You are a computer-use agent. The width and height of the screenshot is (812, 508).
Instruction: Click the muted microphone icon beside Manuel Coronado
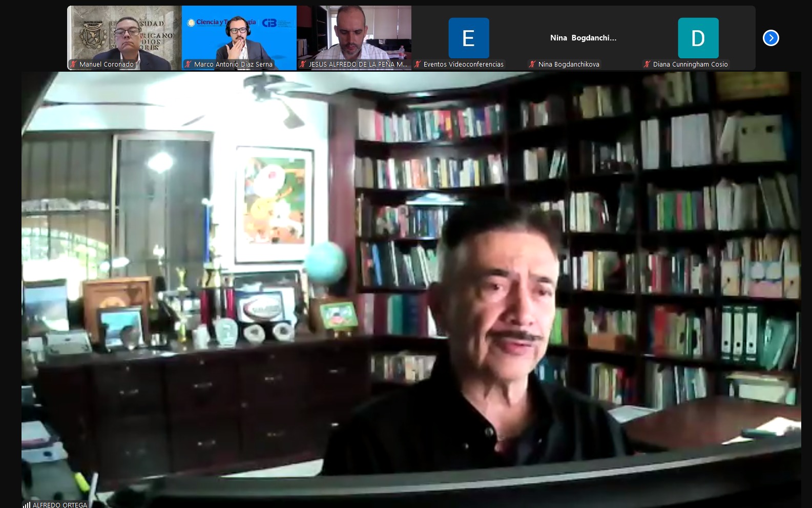[73, 65]
